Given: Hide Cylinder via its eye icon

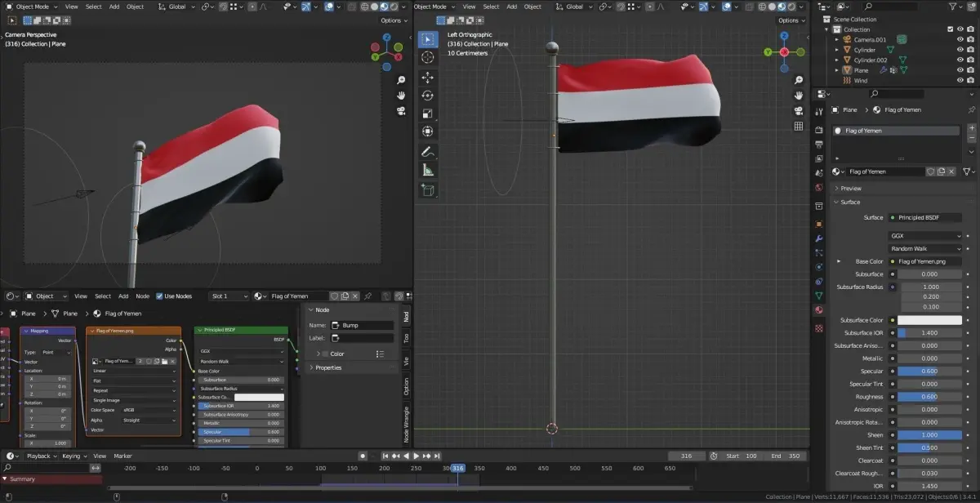Looking at the screenshot, I should (960, 50).
